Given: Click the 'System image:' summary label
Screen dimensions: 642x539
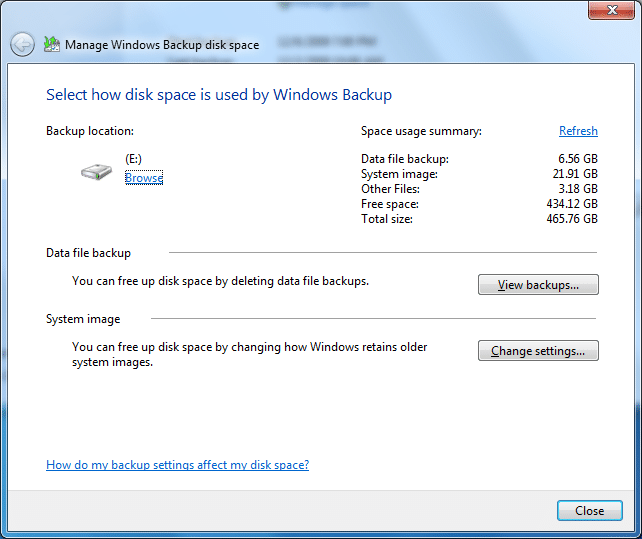Looking at the screenshot, I should [x=399, y=174].
